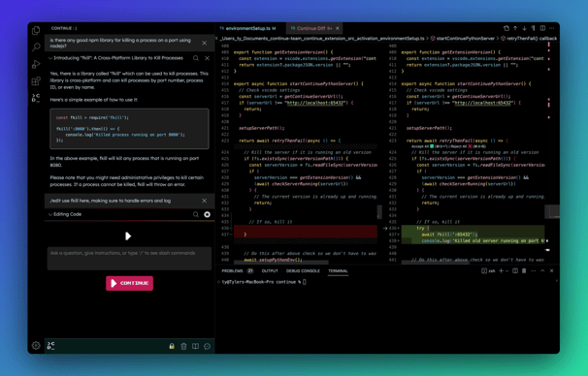
Task: Click the environmentSetup.ts file path breadcrumb
Action: 322,38
